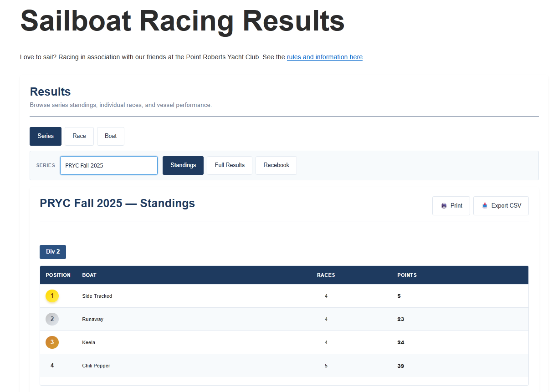This screenshot has width=558, height=392.
Task: Switch to the Race tab
Action: point(79,136)
